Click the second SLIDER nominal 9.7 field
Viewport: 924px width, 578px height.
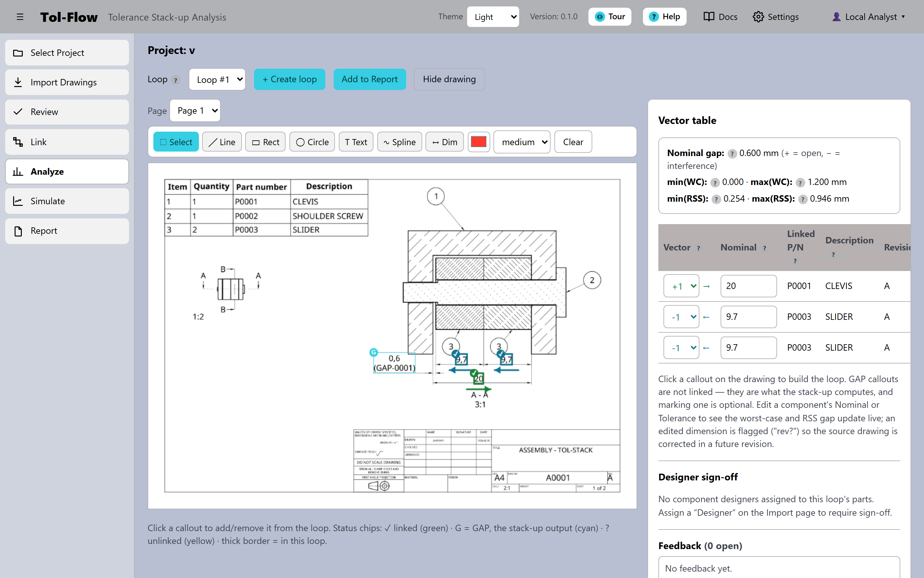pyautogui.click(x=749, y=348)
